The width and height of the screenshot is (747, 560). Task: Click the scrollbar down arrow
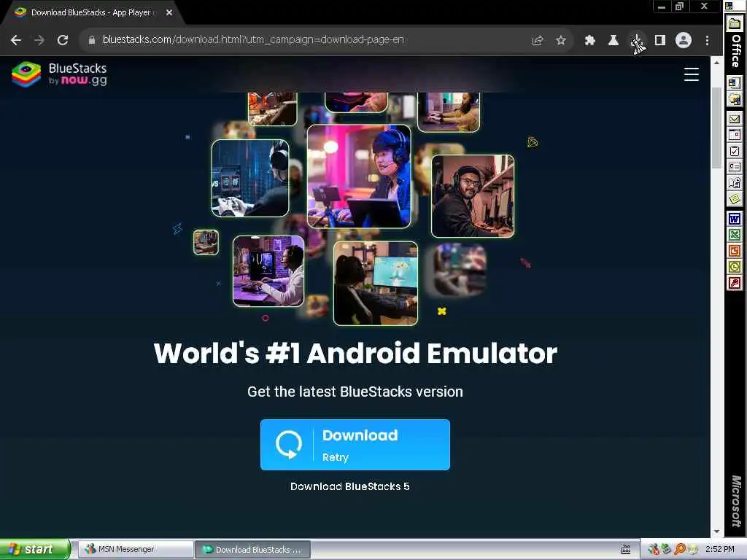pos(716,532)
